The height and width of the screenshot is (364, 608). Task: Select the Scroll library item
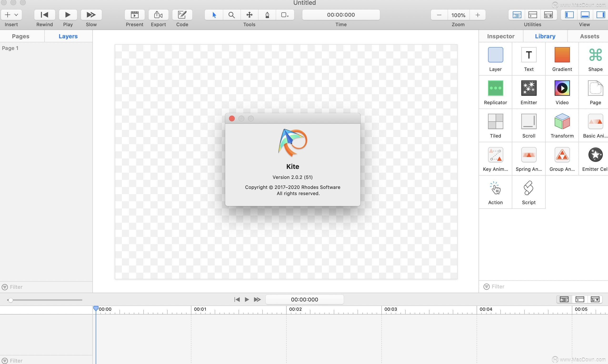coord(529,126)
